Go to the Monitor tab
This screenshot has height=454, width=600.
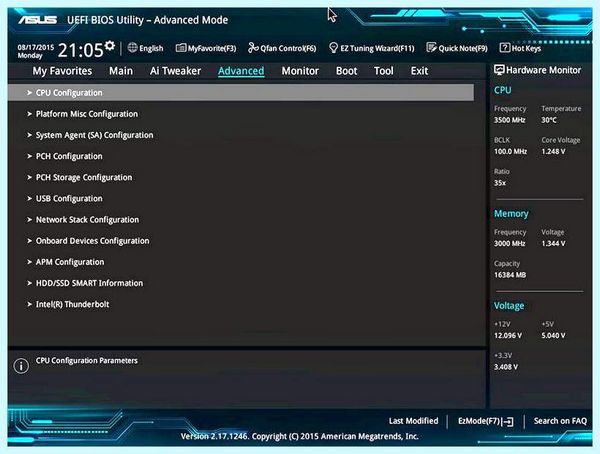pos(300,71)
